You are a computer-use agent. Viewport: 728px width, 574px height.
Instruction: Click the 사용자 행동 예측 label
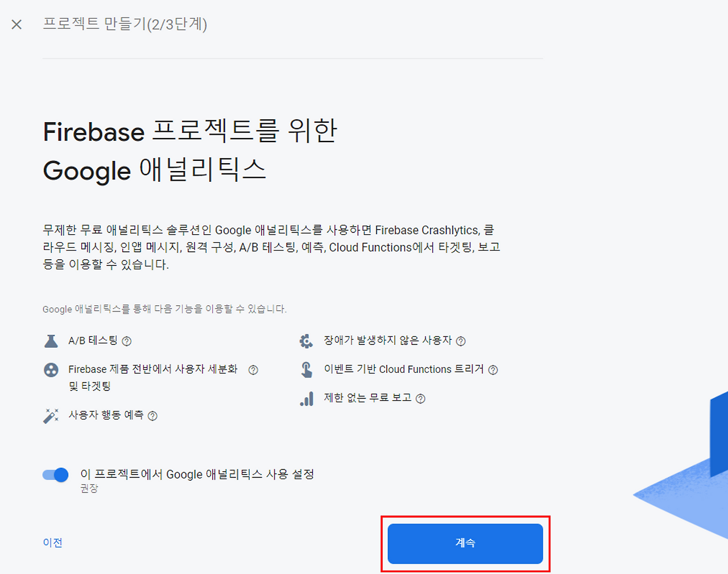106,415
